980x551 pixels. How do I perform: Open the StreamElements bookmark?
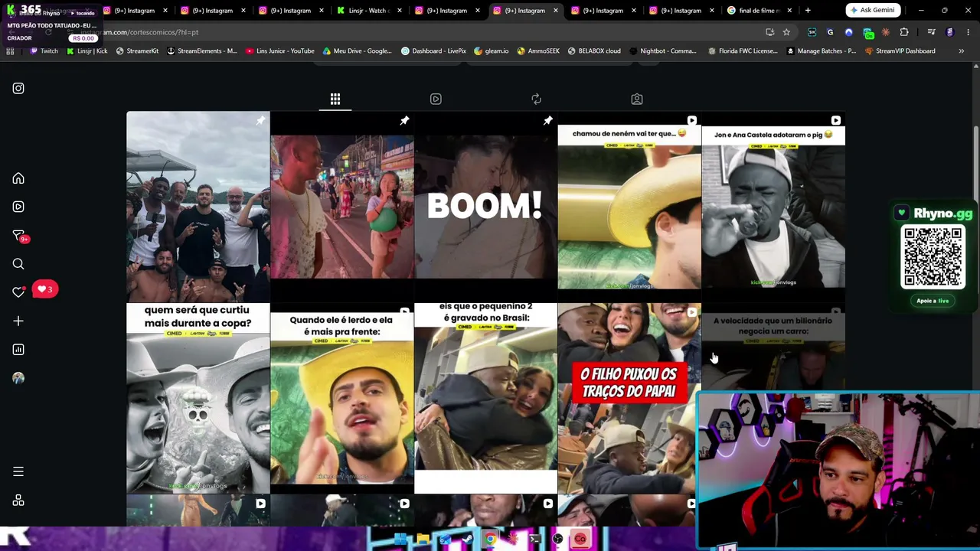tap(202, 51)
